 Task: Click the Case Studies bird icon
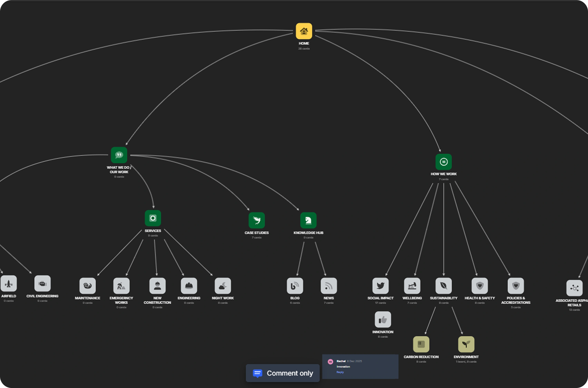256,220
